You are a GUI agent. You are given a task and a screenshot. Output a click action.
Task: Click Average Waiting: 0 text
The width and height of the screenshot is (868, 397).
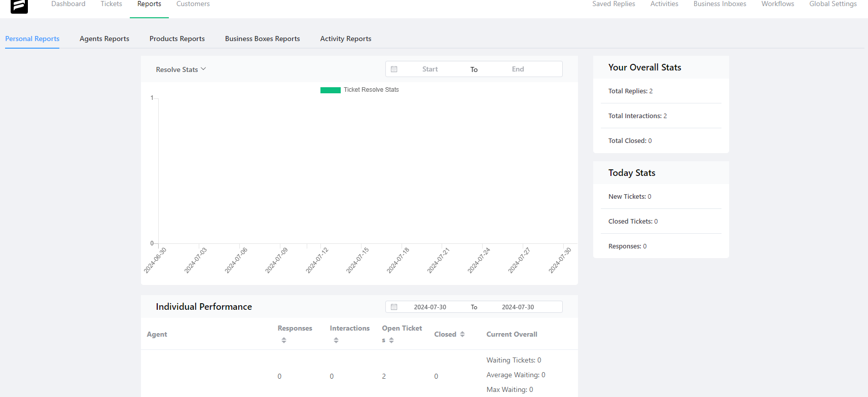(x=516, y=375)
